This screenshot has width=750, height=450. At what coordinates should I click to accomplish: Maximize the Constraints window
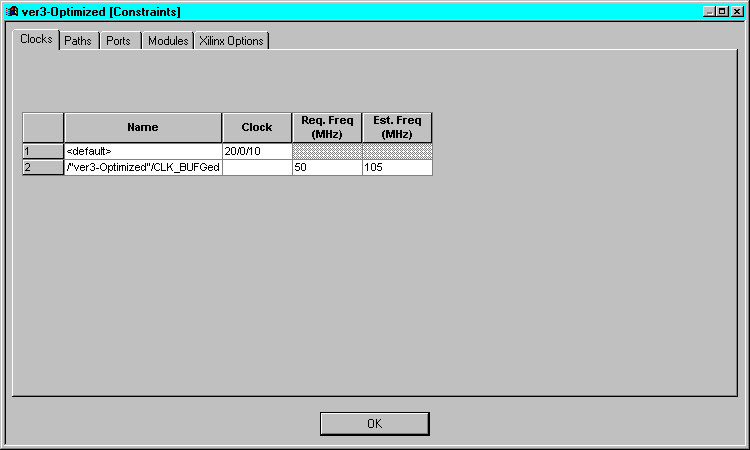722,11
